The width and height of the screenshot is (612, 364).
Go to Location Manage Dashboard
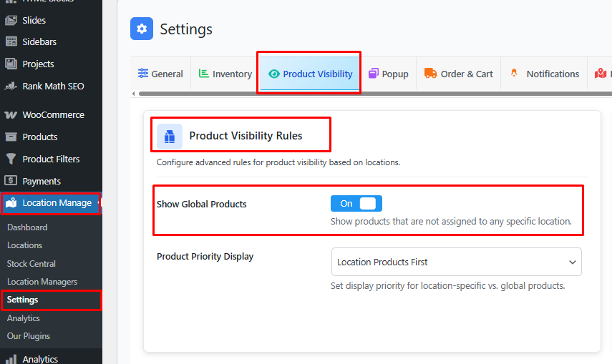coord(27,227)
